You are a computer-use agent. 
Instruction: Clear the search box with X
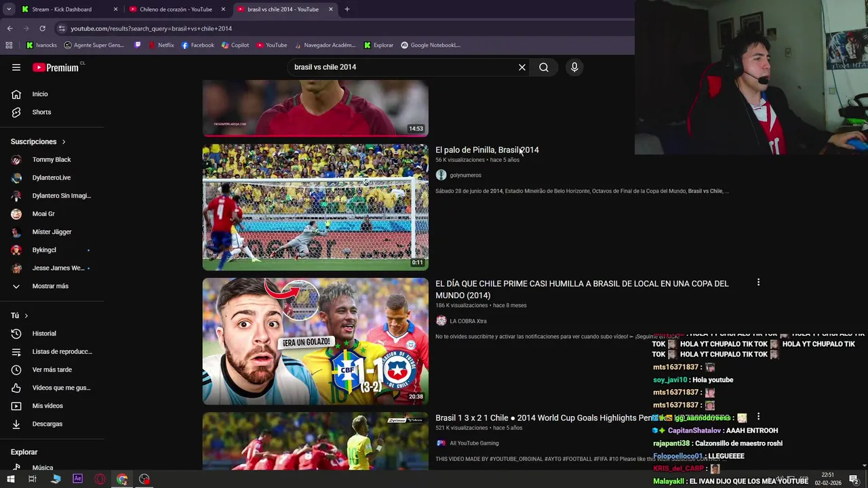tap(522, 67)
